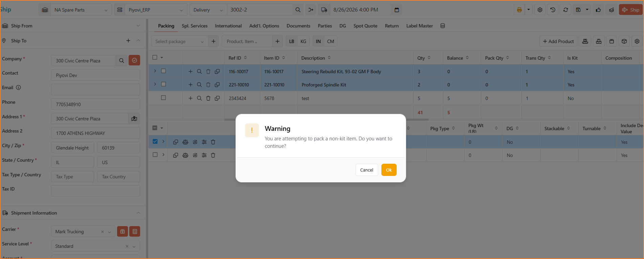Open packing grid settings gear
The image size is (644, 259).
637,41
